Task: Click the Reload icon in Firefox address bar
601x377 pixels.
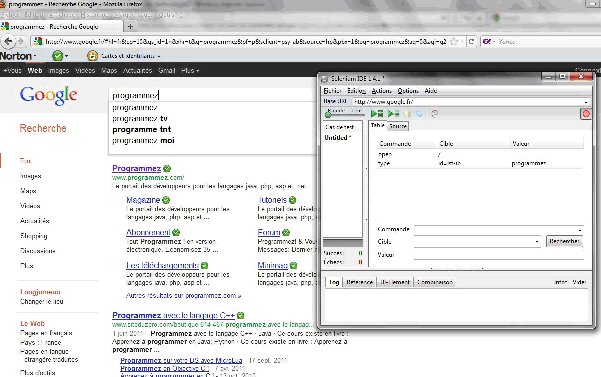Action: pyautogui.click(x=471, y=41)
